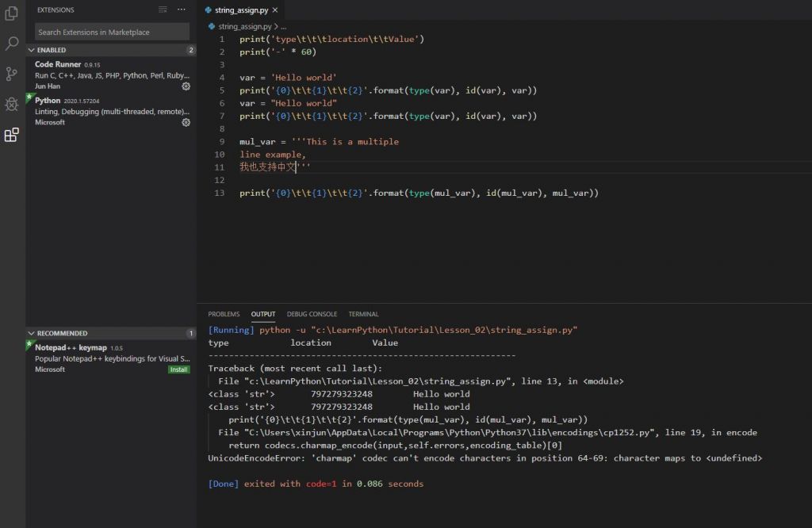Image resolution: width=812 pixels, height=528 pixels.
Task: Open the Source Control view
Action: click(12, 74)
